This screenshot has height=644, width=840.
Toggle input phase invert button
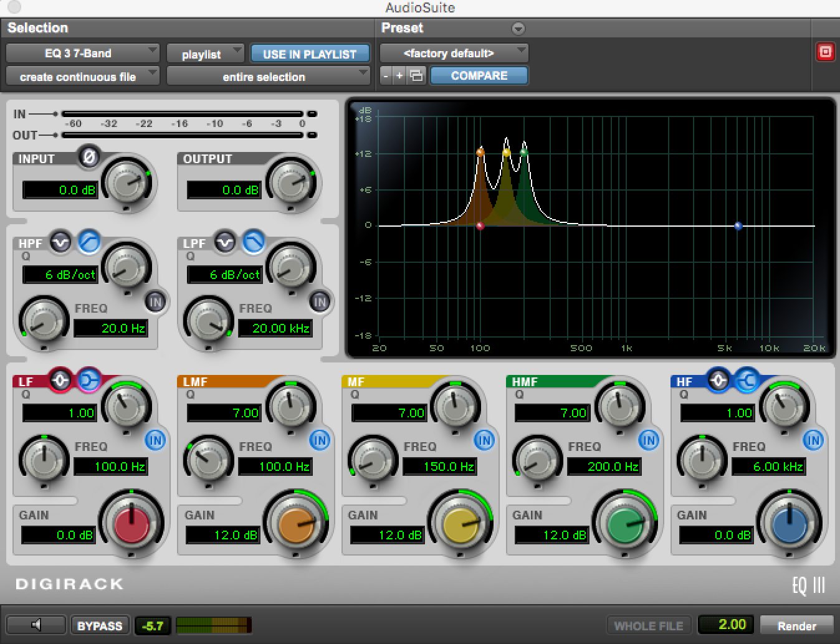(89, 158)
